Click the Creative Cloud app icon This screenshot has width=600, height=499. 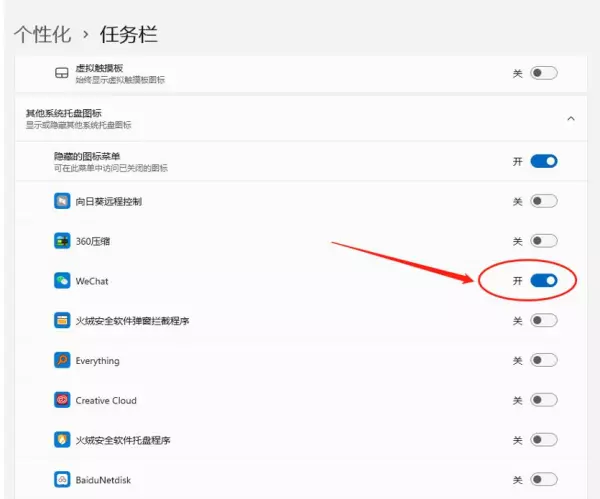click(x=62, y=400)
